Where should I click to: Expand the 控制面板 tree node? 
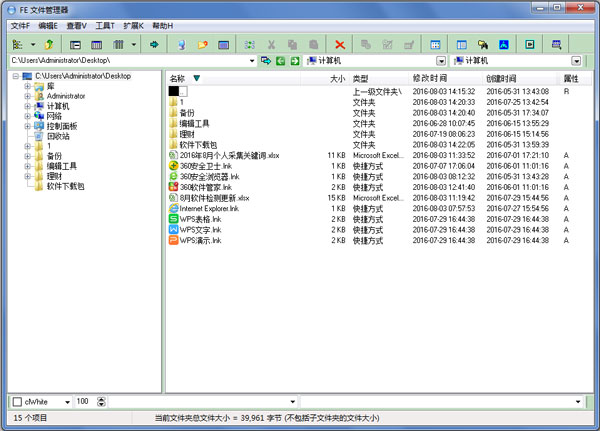pyautogui.click(x=27, y=126)
